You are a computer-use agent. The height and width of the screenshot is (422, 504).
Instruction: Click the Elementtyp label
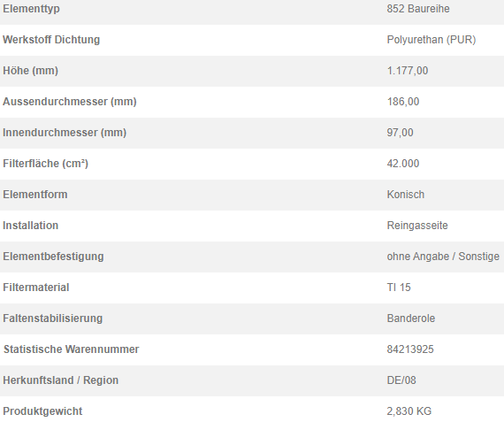coord(31,9)
